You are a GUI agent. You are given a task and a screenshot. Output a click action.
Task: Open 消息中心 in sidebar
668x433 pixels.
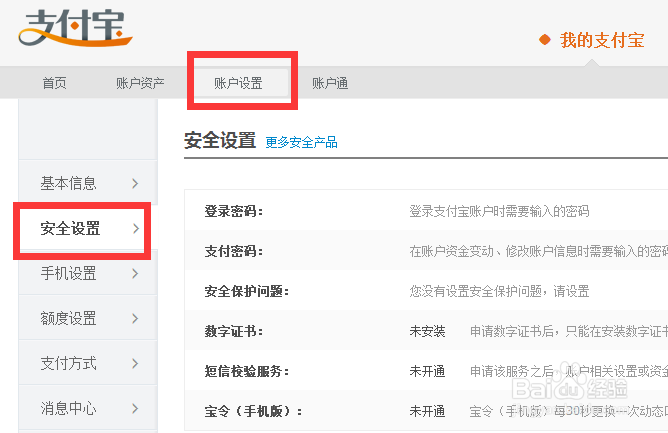click(88, 408)
